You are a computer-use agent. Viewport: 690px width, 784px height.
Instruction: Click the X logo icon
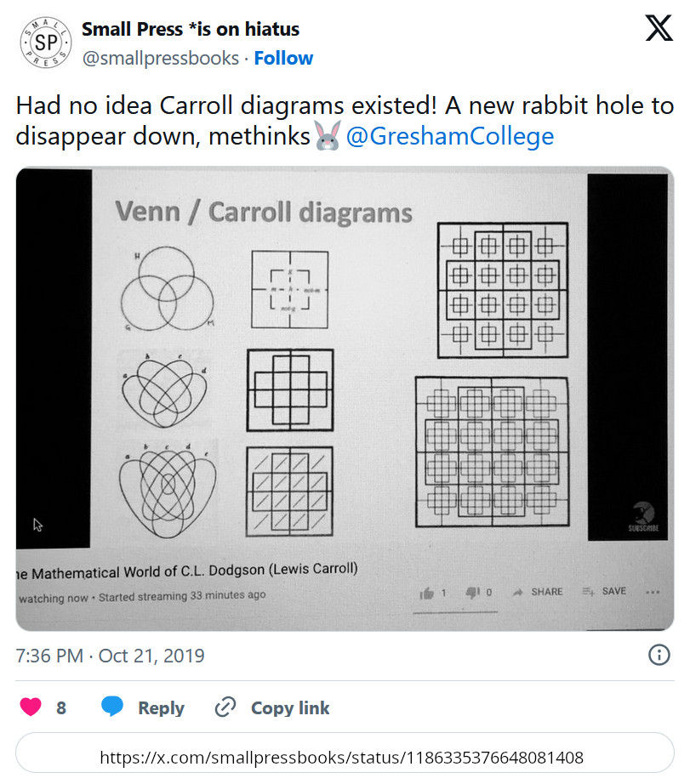[x=659, y=29]
